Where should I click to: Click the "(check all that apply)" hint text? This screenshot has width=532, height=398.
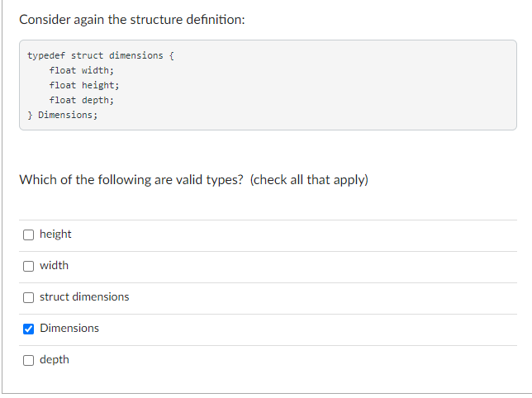[x=309, y=180]
